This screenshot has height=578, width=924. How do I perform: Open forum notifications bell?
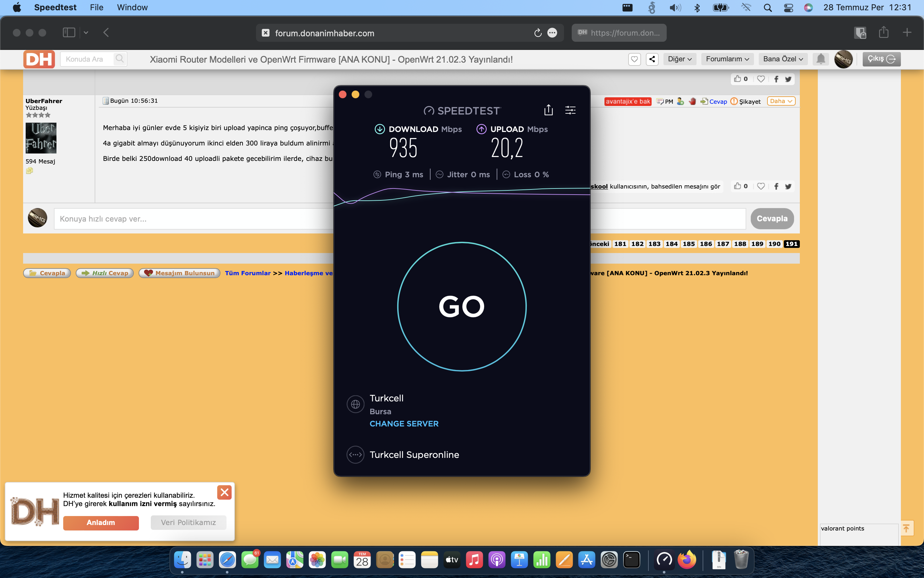[x=820, y=59]
